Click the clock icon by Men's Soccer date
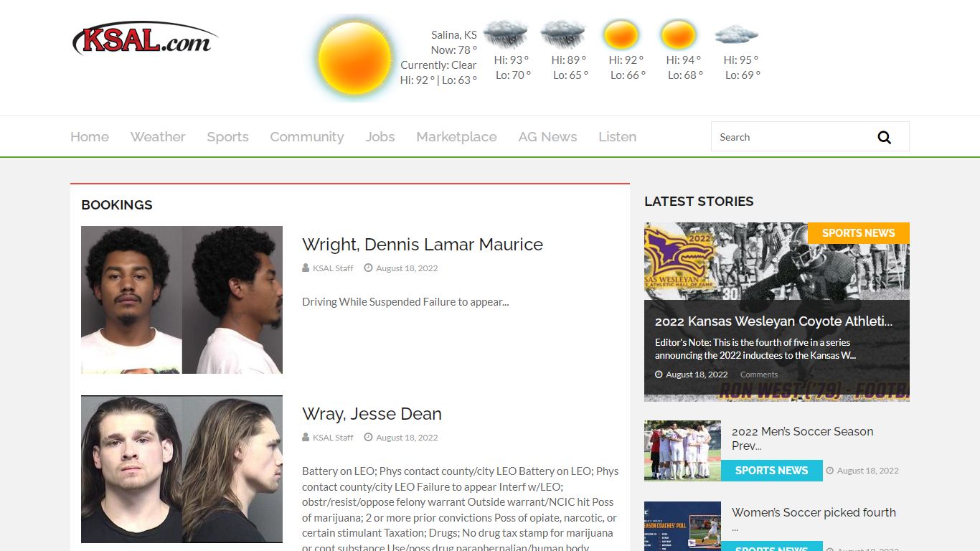The width and height of the screenshot is (980, 551). (x=830, y=471)
